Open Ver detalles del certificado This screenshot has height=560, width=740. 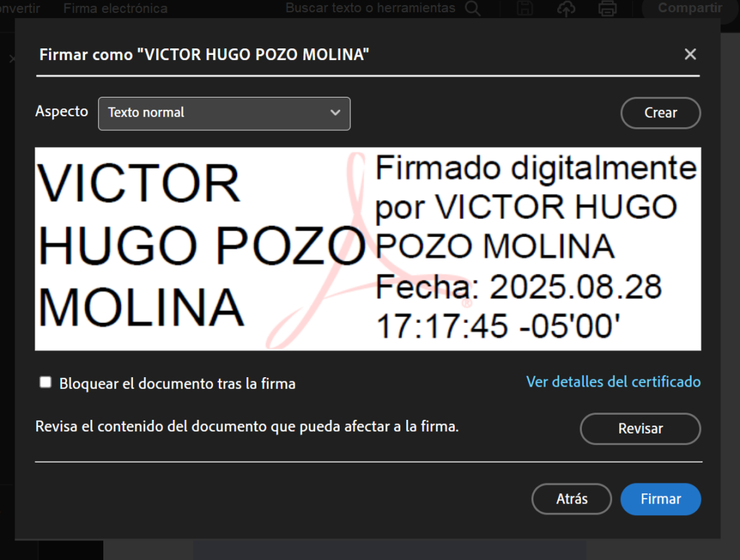pos(613,382)
